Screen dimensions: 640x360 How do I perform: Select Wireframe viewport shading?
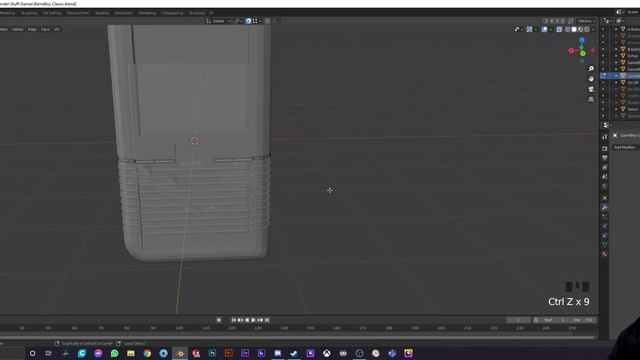tap(567, 29)
